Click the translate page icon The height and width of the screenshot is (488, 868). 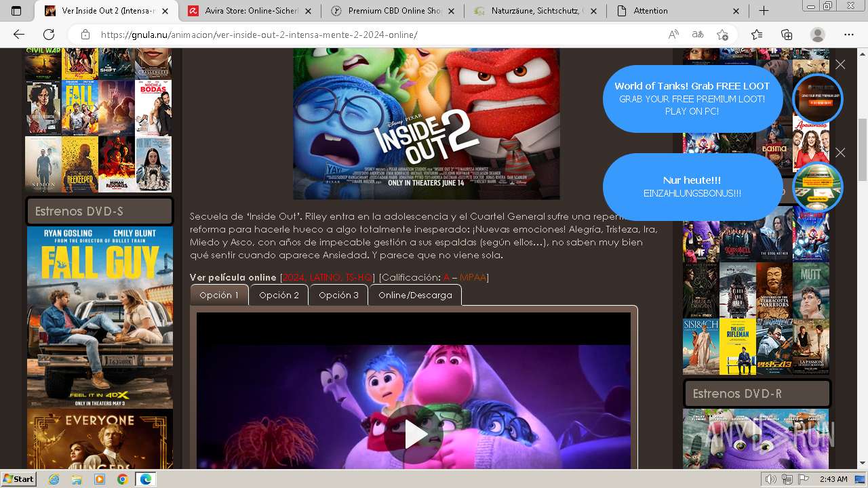click(x=697, y=35)
